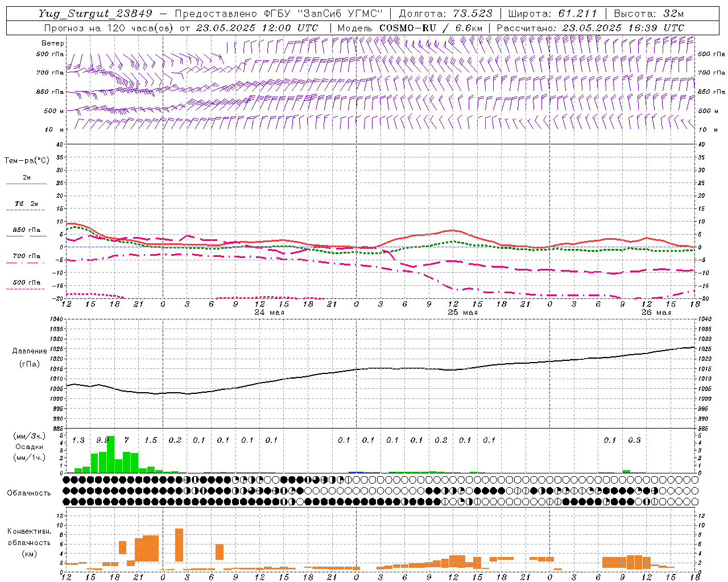Click the small blue precipitation bar
Screen dimensions: 728x582
(356, 472)
